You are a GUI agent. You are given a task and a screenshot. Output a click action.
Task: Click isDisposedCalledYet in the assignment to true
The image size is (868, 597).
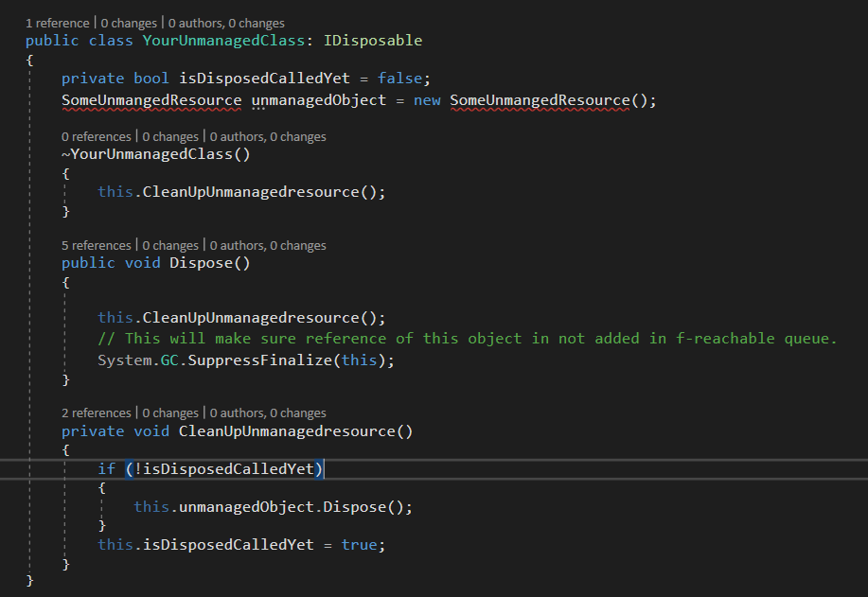pos(228,545)
